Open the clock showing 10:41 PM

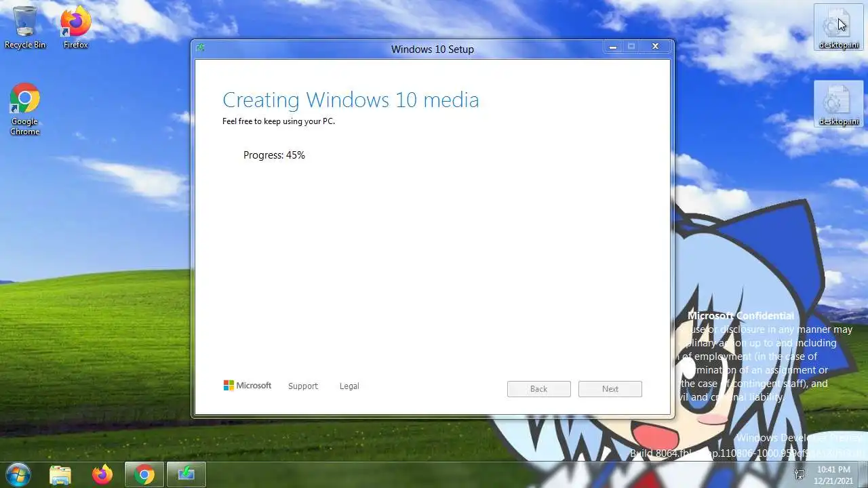point(833,474)
